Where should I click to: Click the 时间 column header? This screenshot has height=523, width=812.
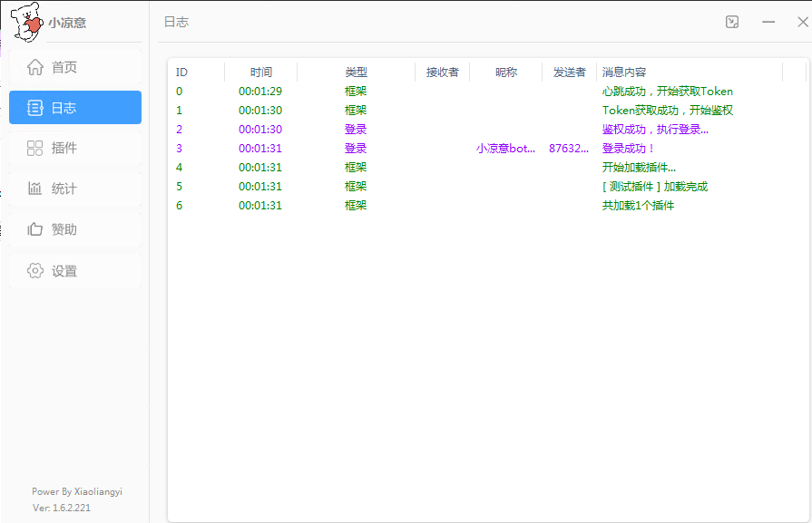click(260, 73)
